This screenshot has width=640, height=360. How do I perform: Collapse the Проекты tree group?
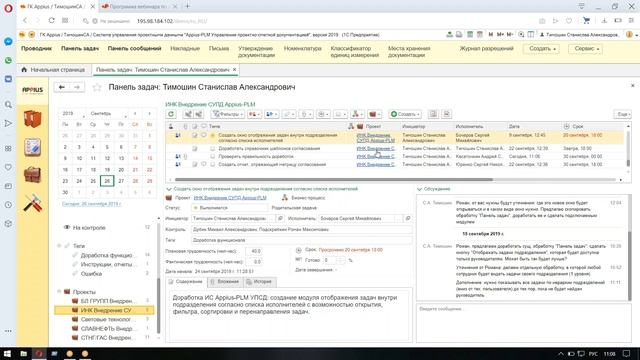(59, 292)
